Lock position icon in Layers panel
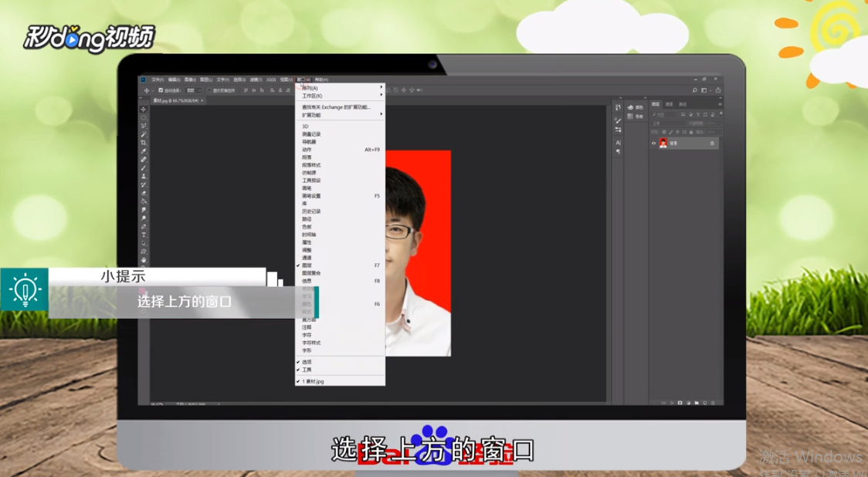 point(677,132)
